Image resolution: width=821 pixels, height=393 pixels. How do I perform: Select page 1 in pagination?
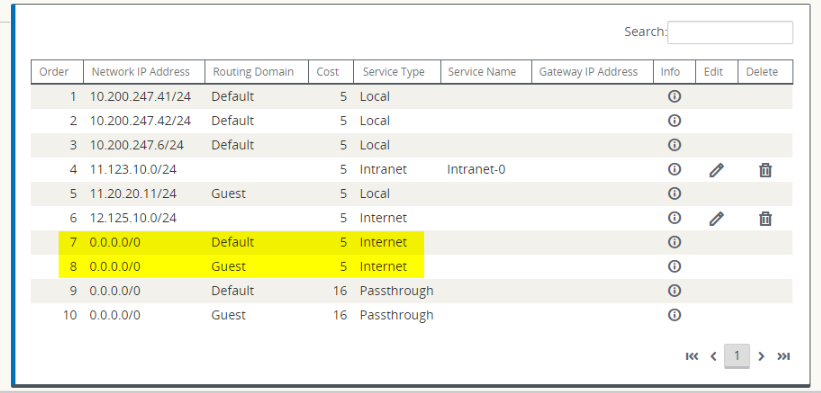tap(737, 356)
